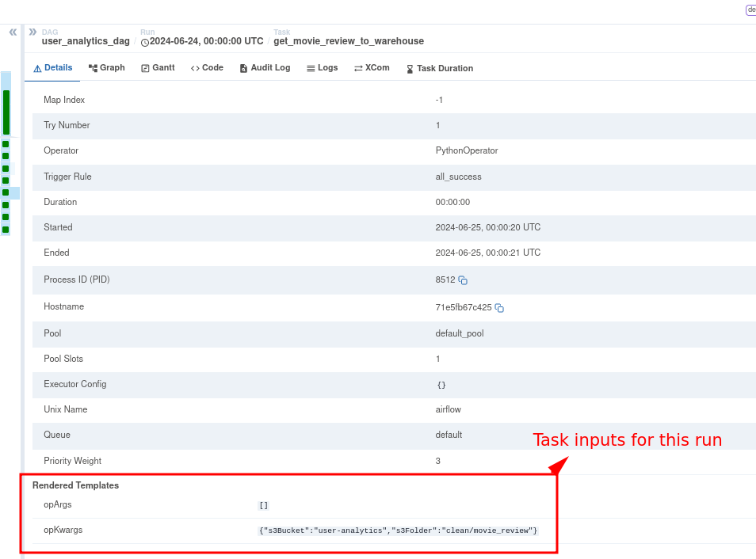Image resolution: width=756 pixels, height=559 pixels.
Task: Copy the hostname 71e5fb67c425
Action: coord(499,308)
